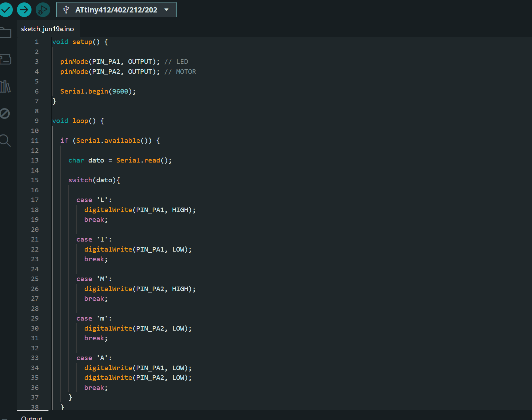Open the Boards Manager sidebar icon
This screenshot has width=532, height=420.
(5, 59)
